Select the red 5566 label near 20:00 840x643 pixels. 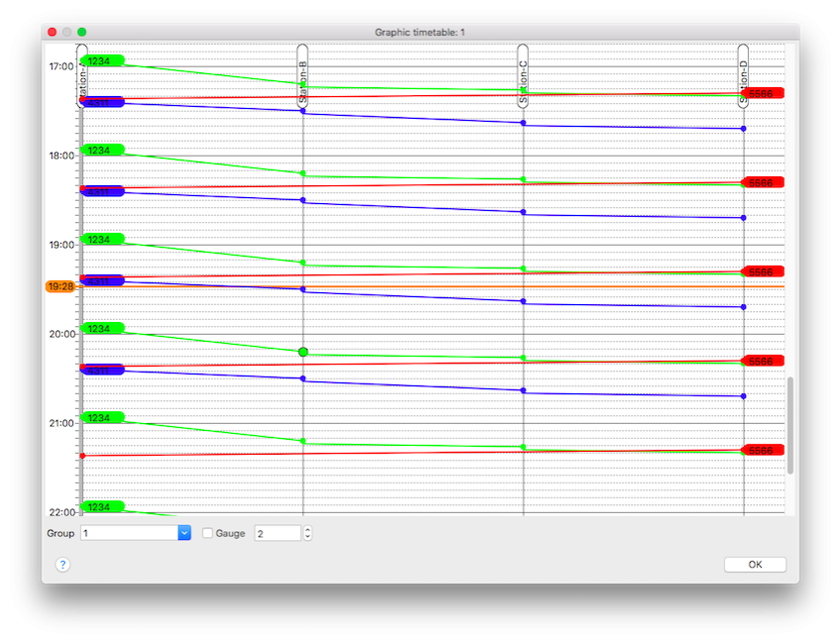[761, 362]
